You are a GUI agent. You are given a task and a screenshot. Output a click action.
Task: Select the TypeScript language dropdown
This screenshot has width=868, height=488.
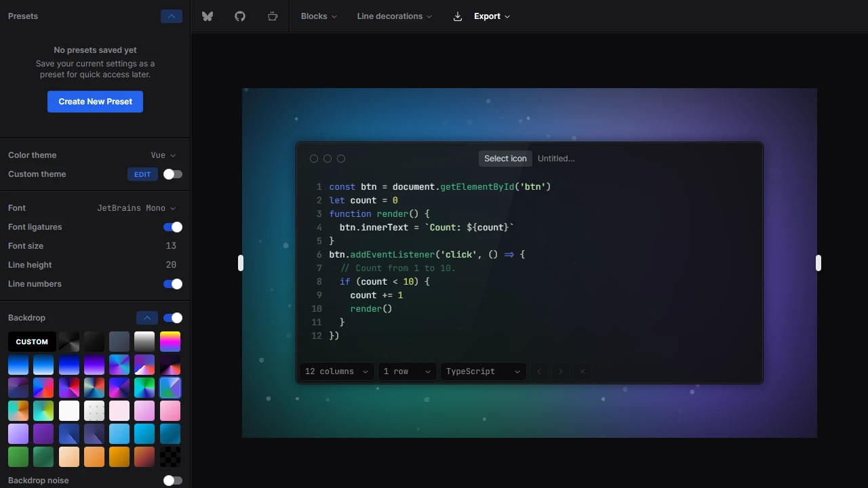[482, 371]
